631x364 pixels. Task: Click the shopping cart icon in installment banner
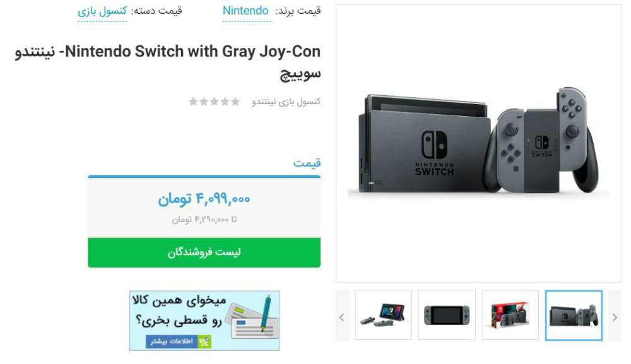(204, 342)
